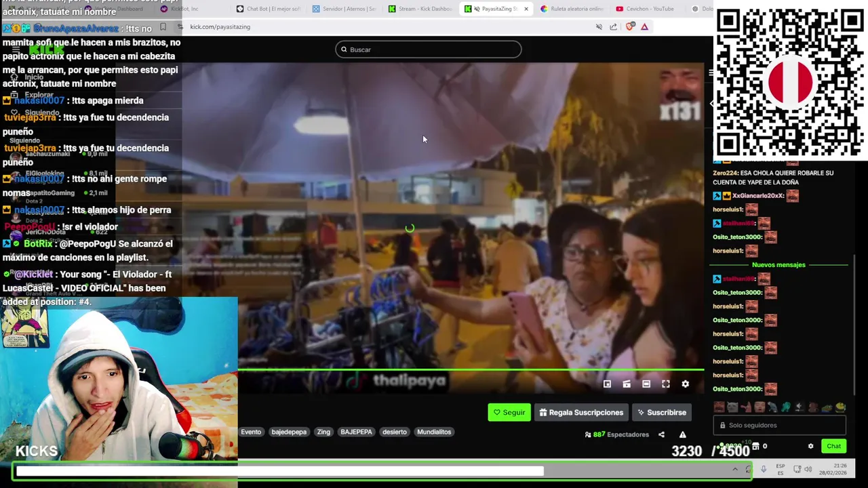Select the bajedepepa tag

tap(289, 432)
